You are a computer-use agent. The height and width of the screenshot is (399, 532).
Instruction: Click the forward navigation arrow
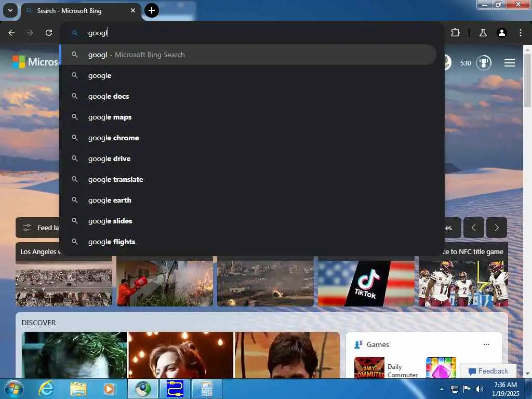point(30,33)
